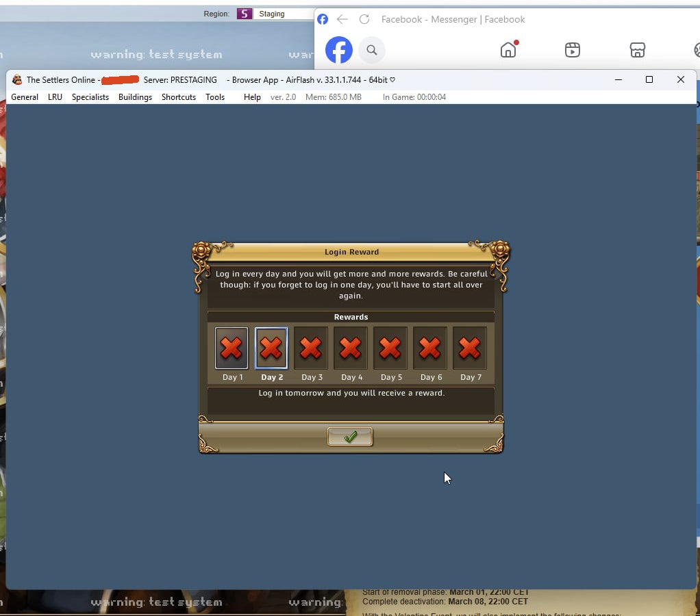The width and height of the screenshot is (700, 616).
Task: Select the Day 1 reward slot
Action: 232,348
